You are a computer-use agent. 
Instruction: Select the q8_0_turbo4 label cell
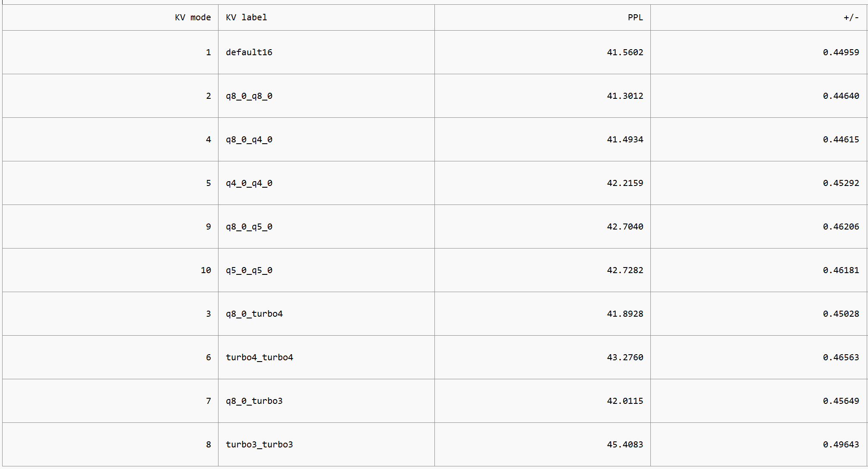point(326,314)
